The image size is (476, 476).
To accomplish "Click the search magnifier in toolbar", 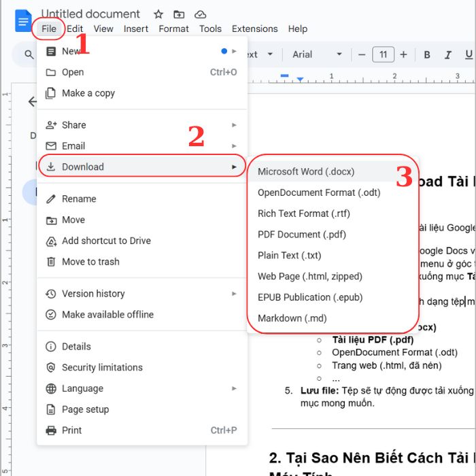I will tap(29, 54).
